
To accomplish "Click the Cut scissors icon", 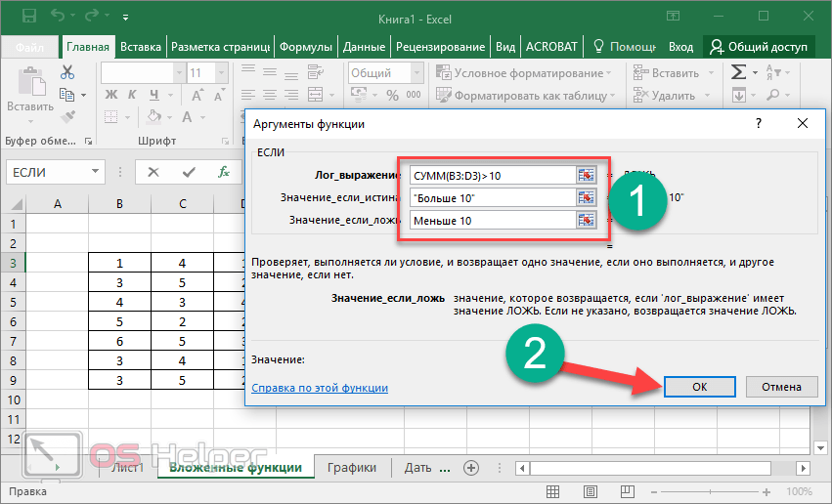I will tap(67, 72).
